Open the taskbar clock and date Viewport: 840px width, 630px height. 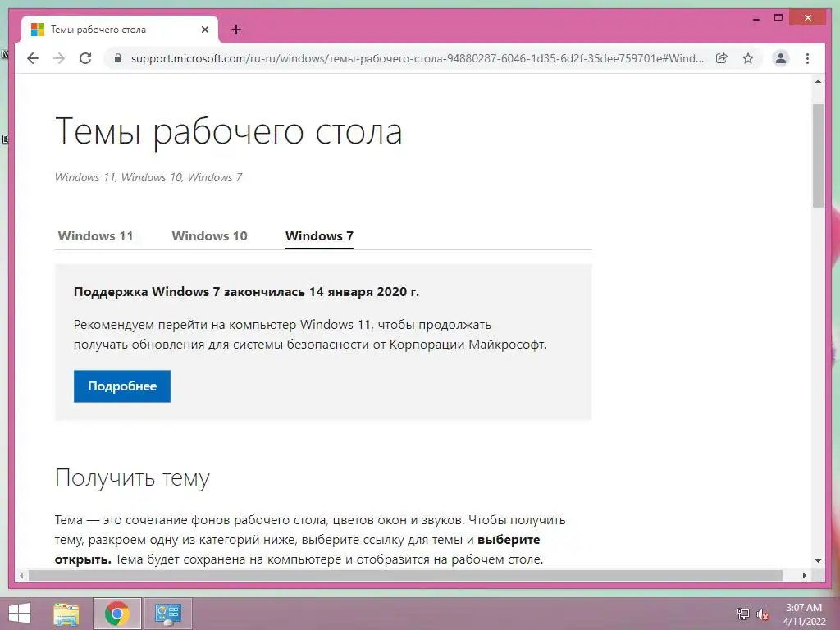pyautogui.click(x=804, y=614)
